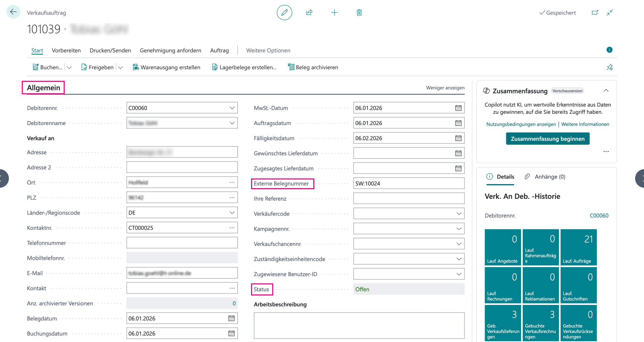Switch to the Start tab
The width and height of the screenshot is (644, 342).
37,50
